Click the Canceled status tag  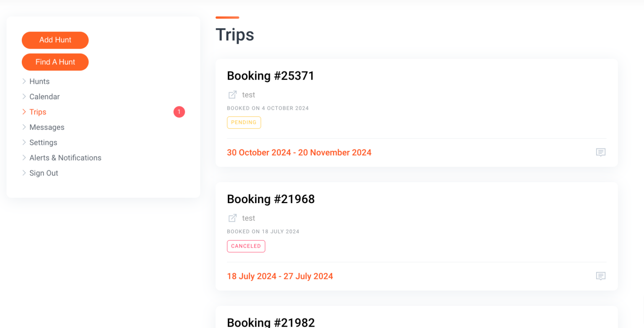coord(246,246)
